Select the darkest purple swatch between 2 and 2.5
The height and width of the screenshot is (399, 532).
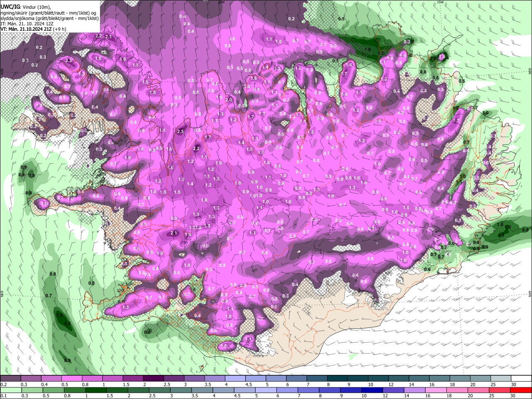[153, 379]
